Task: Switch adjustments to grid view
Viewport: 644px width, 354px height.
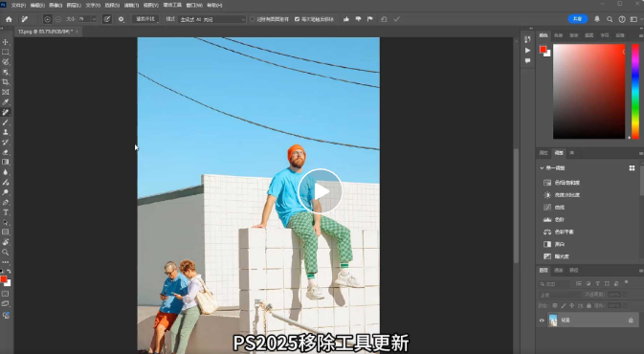Action: click(632, 168)
